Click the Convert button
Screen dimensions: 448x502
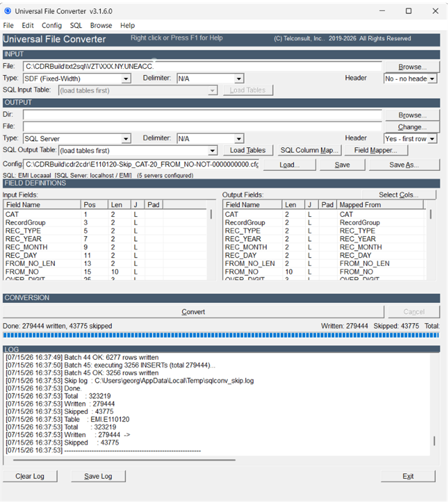click(193, 312)
